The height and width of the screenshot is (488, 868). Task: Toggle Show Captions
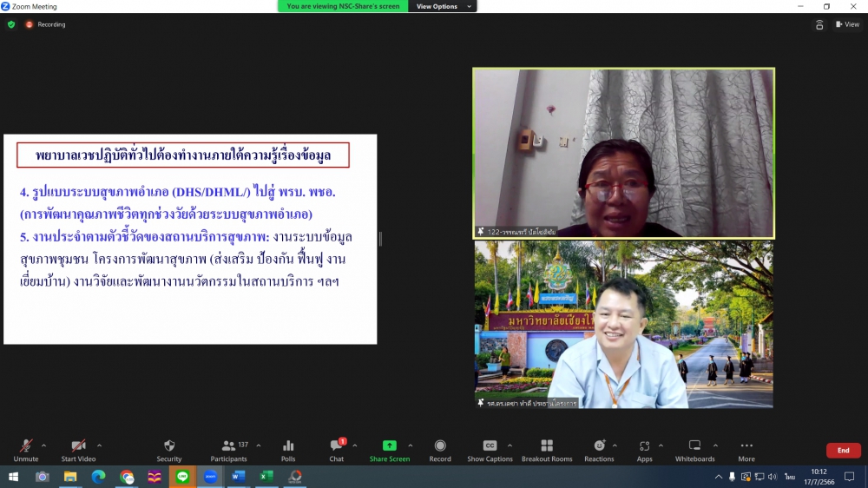coord(490,450)
